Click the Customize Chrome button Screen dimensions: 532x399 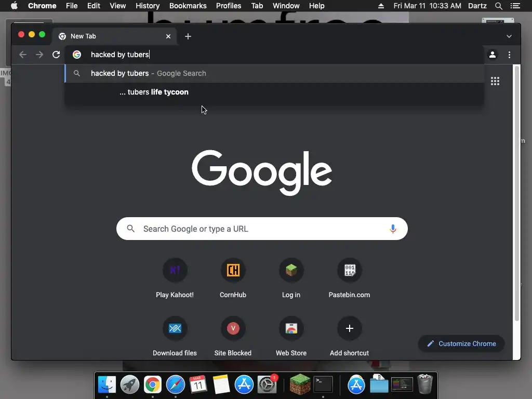click(461, 344)
